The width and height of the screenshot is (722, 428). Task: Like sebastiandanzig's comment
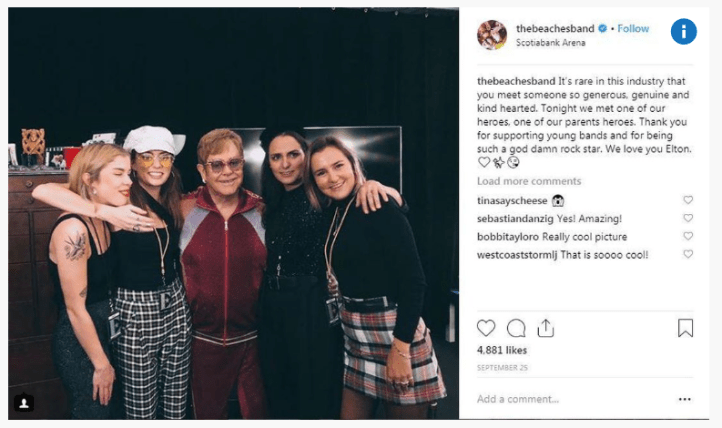click(x=687, y=218)
